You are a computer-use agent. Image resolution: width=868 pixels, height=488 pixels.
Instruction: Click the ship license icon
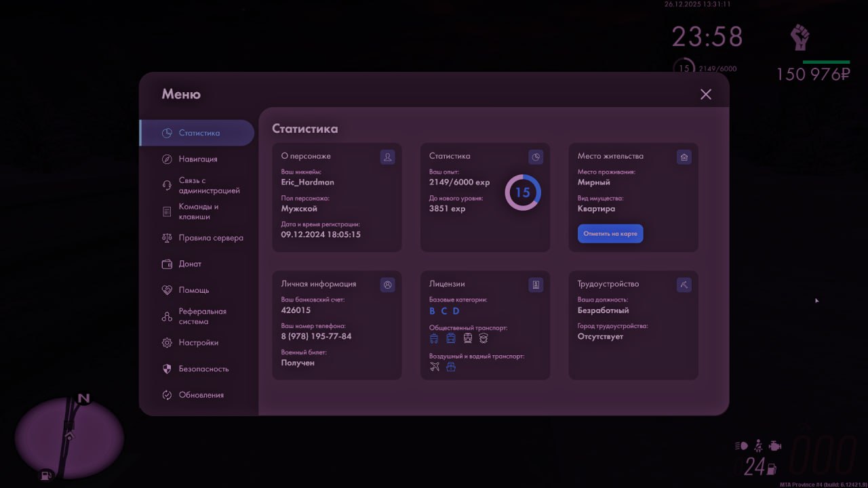pyautogui.click(x=451, y=367)
